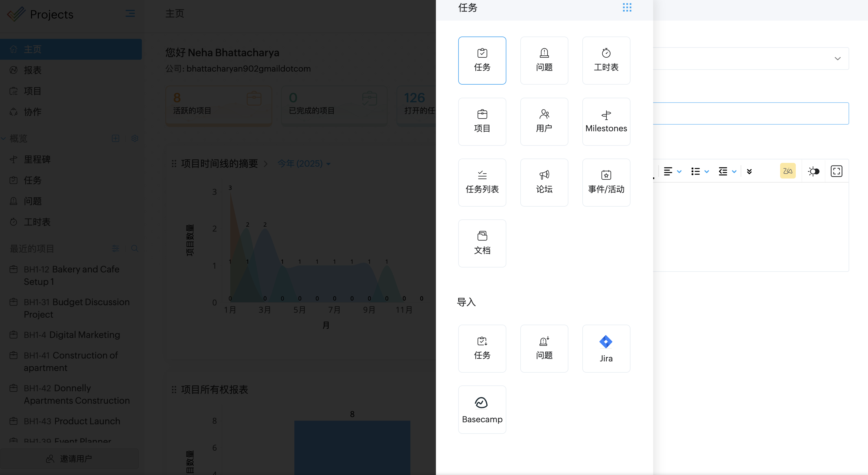Choose the 论坛 forum tile

(x=544, y=183)
